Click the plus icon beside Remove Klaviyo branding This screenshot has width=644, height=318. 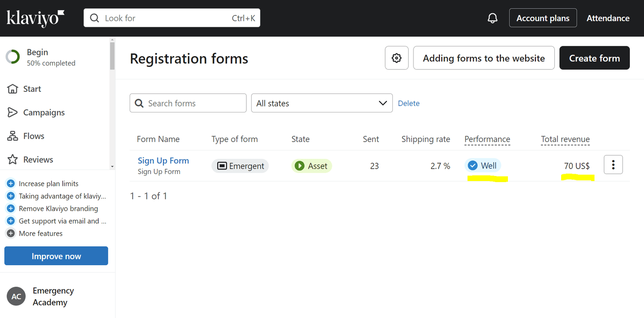coord(11,209)
